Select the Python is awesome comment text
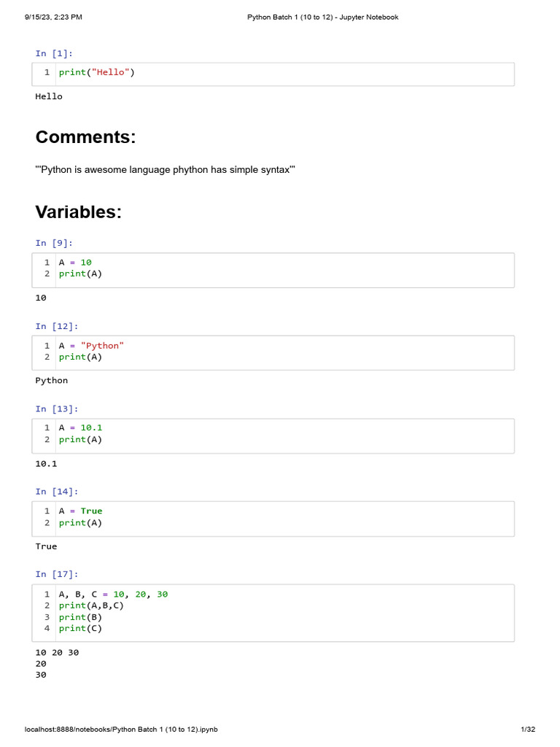Screen dimensions: 560x747 tap(165, 170)
